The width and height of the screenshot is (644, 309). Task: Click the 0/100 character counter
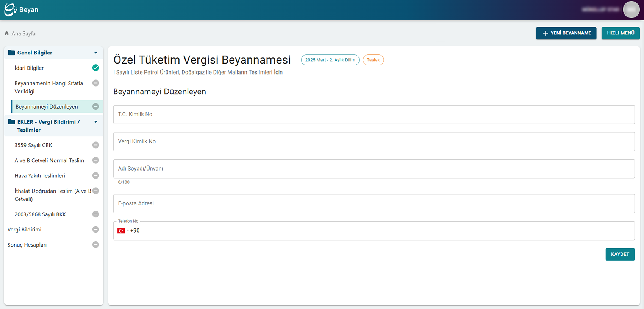pos(123,182)
